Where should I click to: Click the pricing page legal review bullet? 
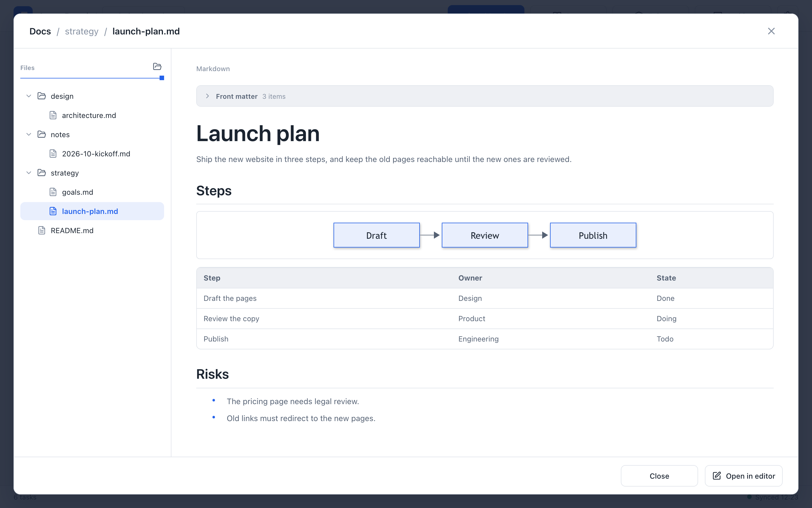(293, 401)
